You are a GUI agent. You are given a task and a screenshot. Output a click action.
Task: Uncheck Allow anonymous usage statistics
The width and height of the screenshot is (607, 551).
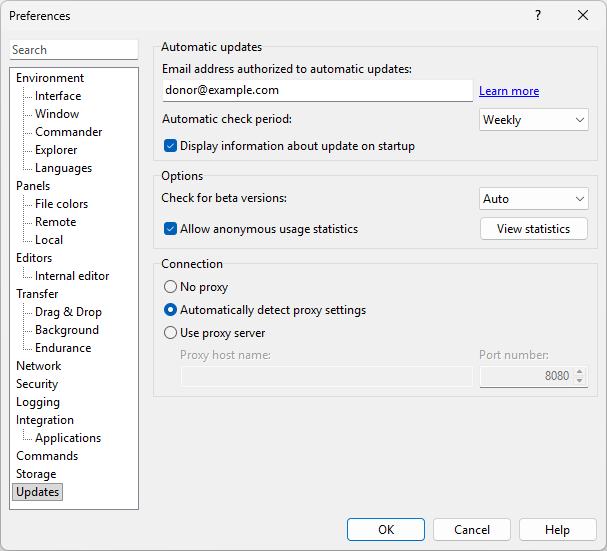(171, 229)
